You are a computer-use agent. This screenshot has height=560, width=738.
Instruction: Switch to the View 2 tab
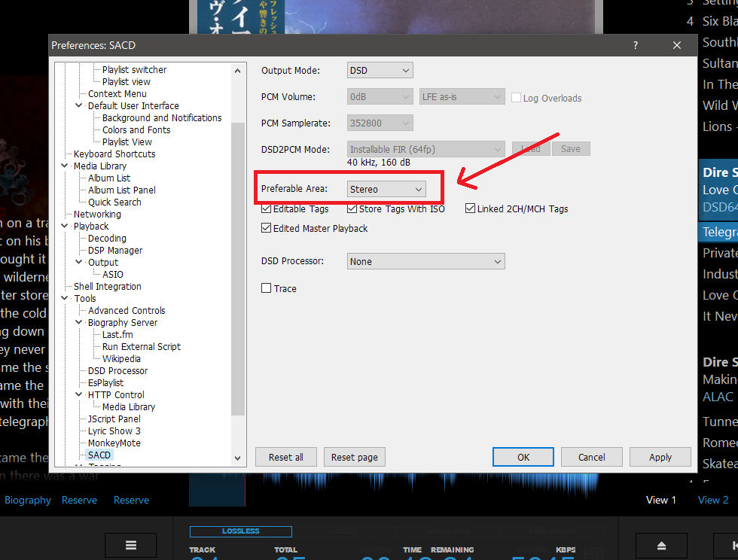[x=713, y=500]
